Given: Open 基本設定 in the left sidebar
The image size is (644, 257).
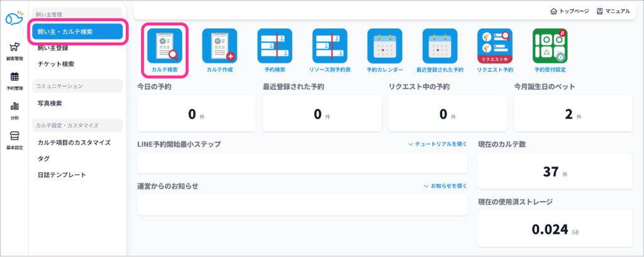Looking at the screenshot, I should (14, 139).
